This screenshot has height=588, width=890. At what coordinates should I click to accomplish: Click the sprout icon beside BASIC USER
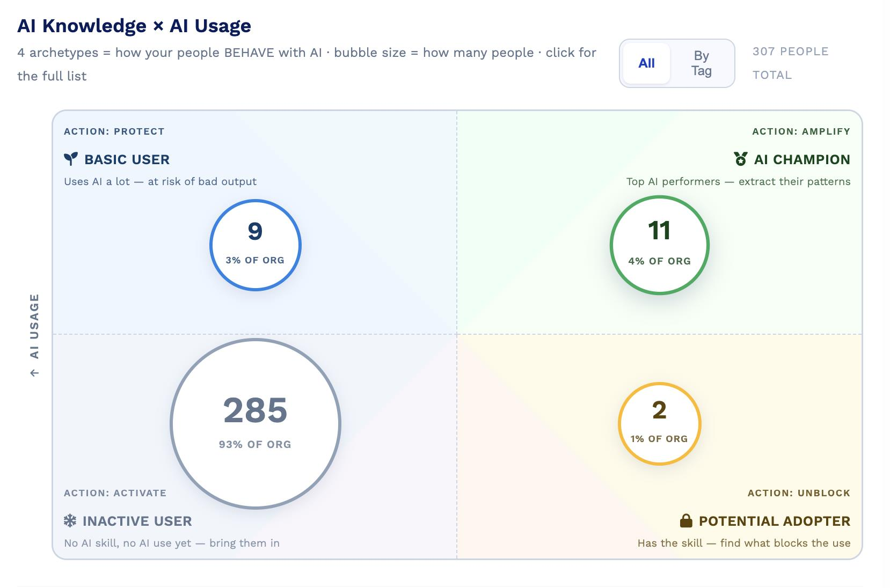[x=70, y=159]
